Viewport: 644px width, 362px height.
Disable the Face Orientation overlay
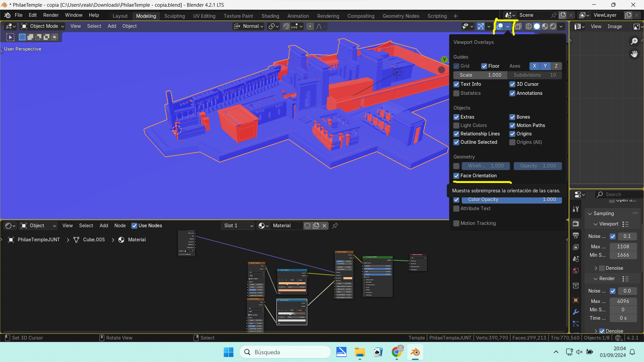457,176
